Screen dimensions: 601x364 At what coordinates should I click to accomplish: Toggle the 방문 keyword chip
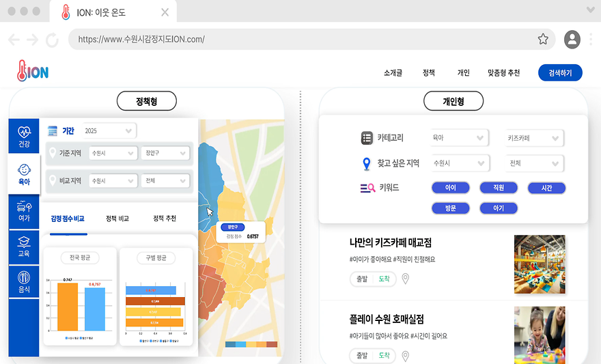[x=450, y=208]
